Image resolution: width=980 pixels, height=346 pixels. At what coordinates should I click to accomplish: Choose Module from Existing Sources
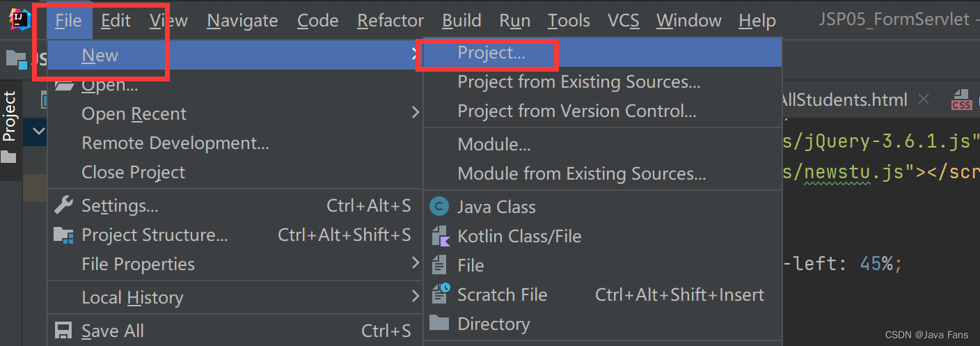pyautogui.click(x=581, y=173)
